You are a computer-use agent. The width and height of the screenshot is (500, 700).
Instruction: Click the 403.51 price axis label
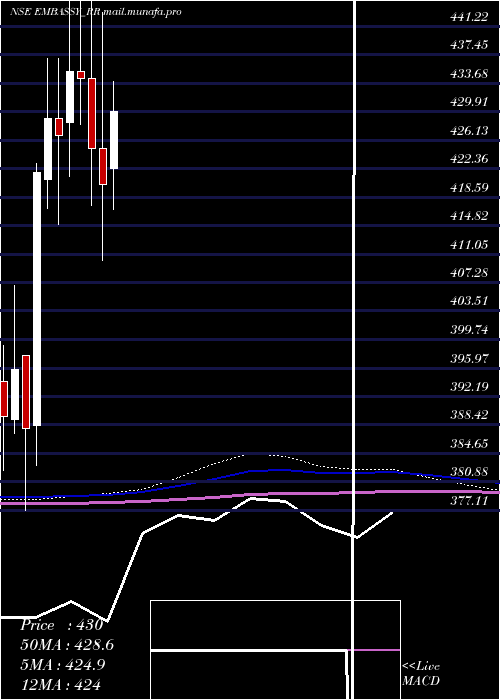click(x=468, y=301)
